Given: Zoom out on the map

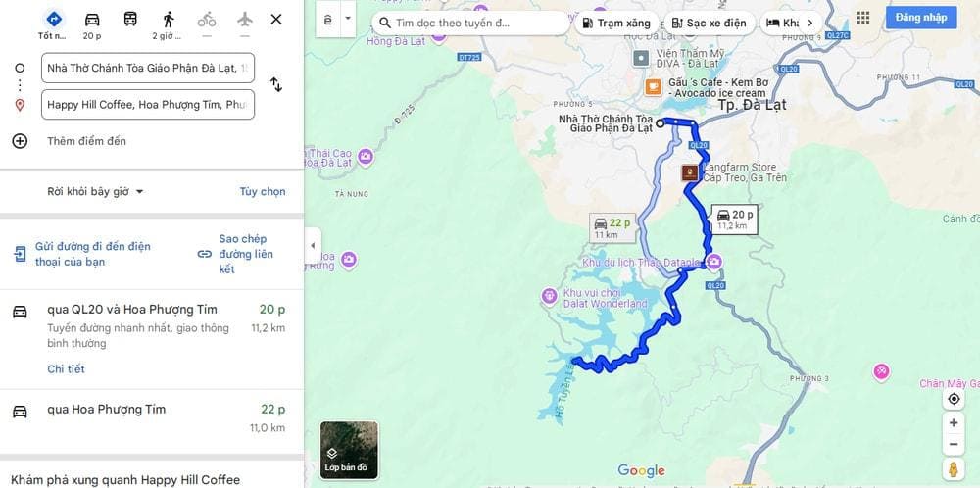Looking at the screenshot, I should click(954, 444).
